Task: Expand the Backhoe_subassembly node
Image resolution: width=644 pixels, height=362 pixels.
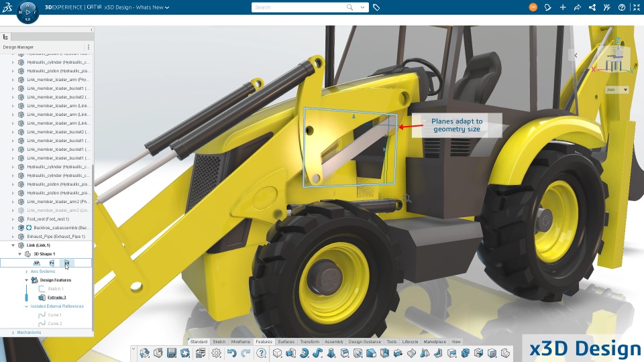Action: pyautogui.click(x=13, y=228)
